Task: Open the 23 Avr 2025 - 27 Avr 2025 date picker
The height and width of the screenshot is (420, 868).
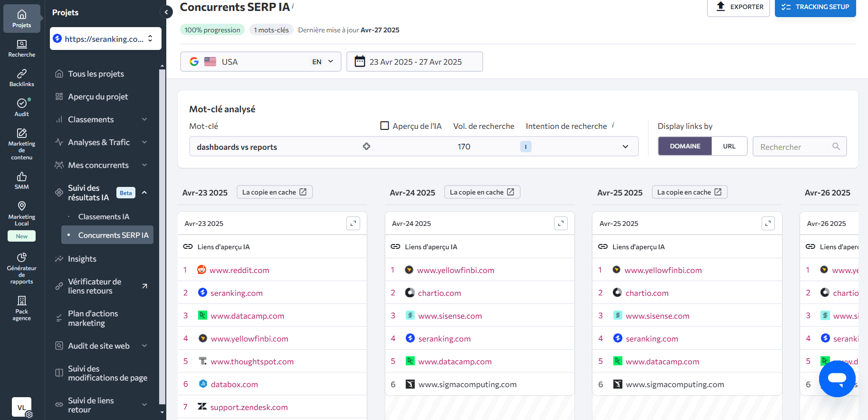Action: tap(415, 61)
